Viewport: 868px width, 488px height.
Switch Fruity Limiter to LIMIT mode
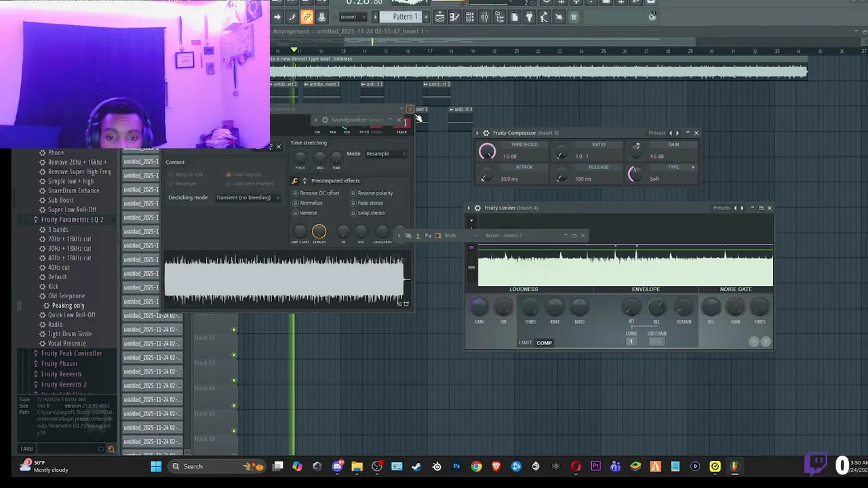(x=526, y=343)
